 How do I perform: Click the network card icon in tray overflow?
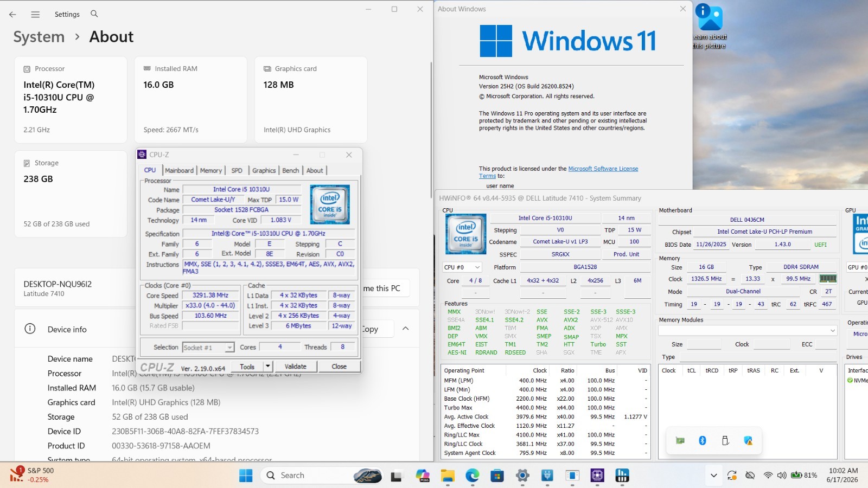pos(680,441)
